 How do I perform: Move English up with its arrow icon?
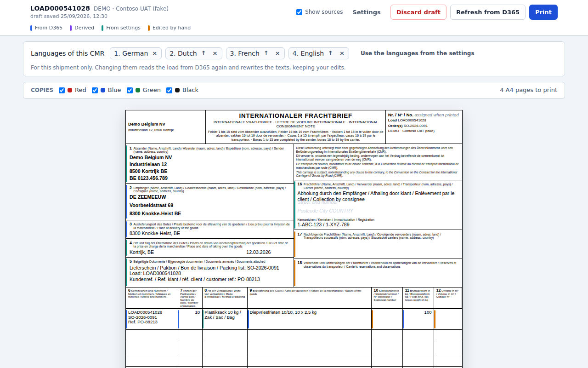[x=330, y=53]
